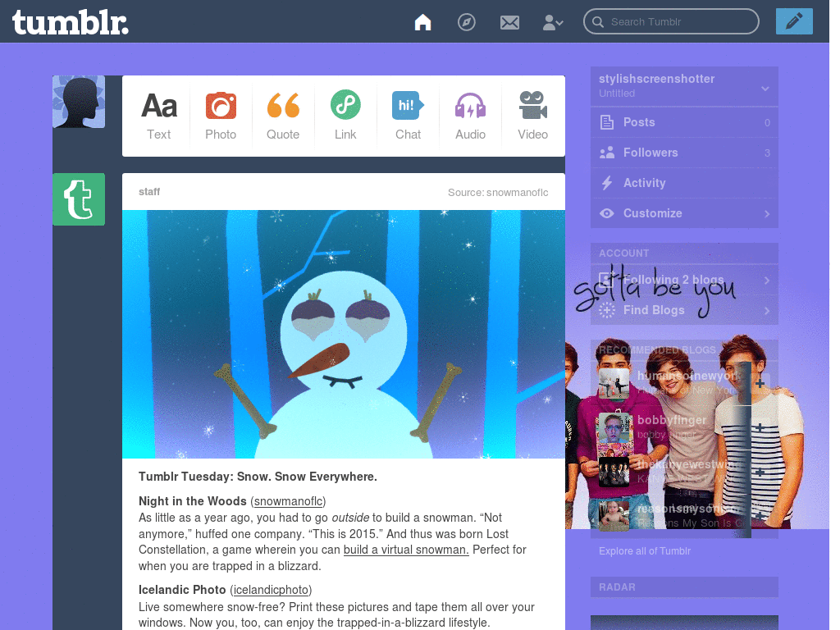
Task: Open the Inbox envelope icon
Action: [x=509, y=22]
